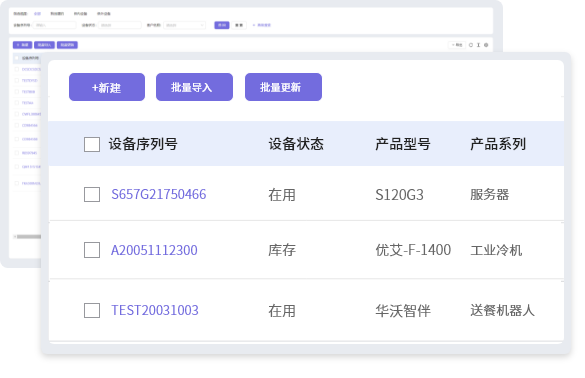Click the 设备序列号 column header
The width and height of the screenshot is (585, 378).
[x=143, y=144]
